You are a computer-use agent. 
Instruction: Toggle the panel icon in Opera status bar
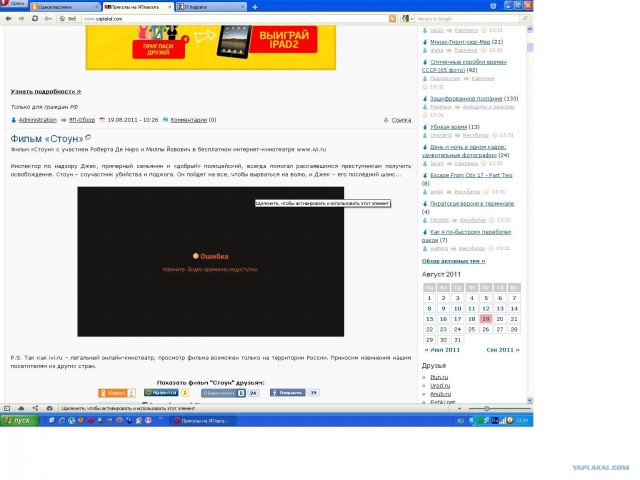pos(7,408)
